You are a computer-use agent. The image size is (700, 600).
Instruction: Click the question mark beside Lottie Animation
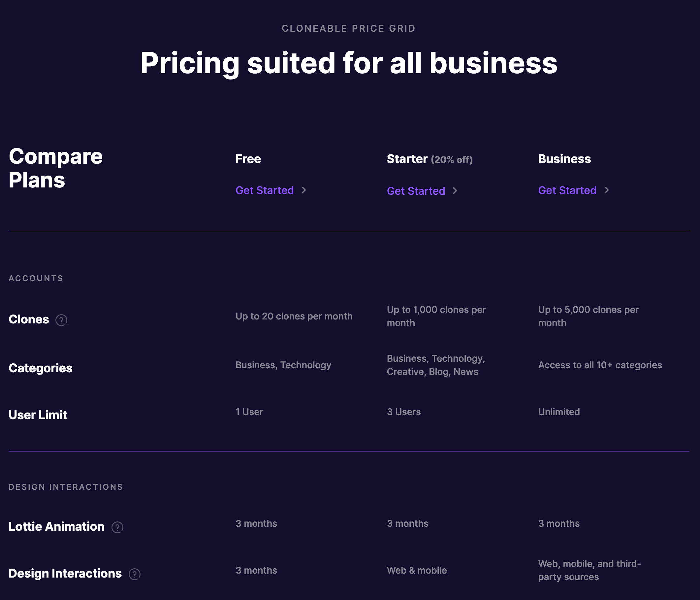pos(117,527)
